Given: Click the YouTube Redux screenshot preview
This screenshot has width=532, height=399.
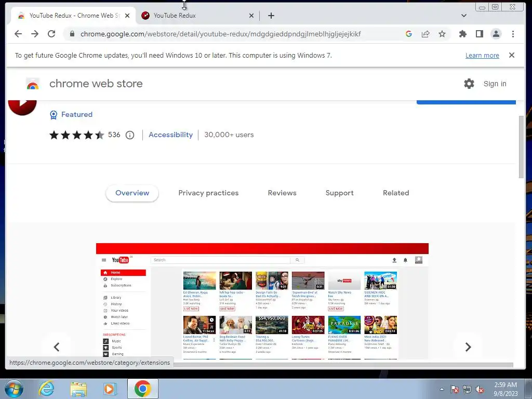Looking at the screenshot, I should (262, 301).
